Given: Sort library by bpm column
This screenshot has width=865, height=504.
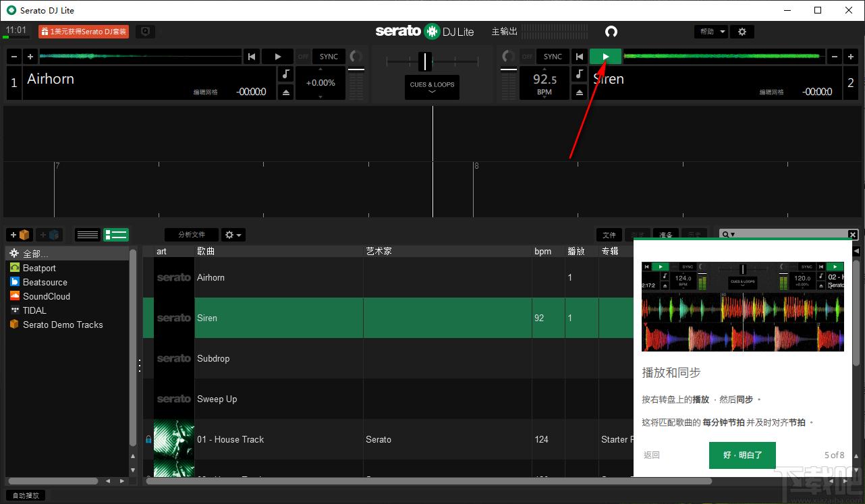Looking at the screenshot, I should [x=548, y=251].
